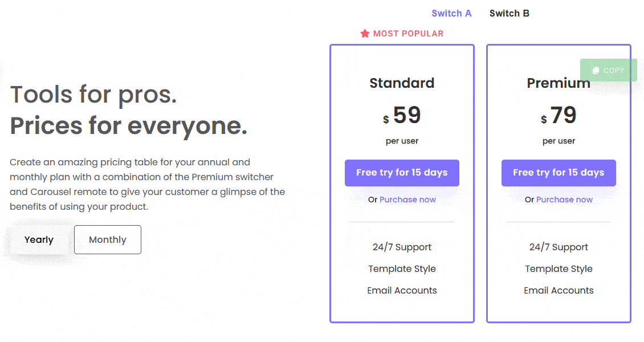Open Purchase now link under Standard
The height and width of the screenshot is (342, 644).
point(407,199)
